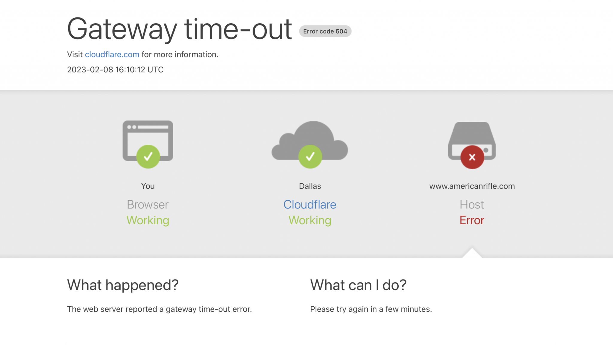This screenshot has height=364, width=613.
Task: Click the Dallas location label
Action: (x=310, y=186)
